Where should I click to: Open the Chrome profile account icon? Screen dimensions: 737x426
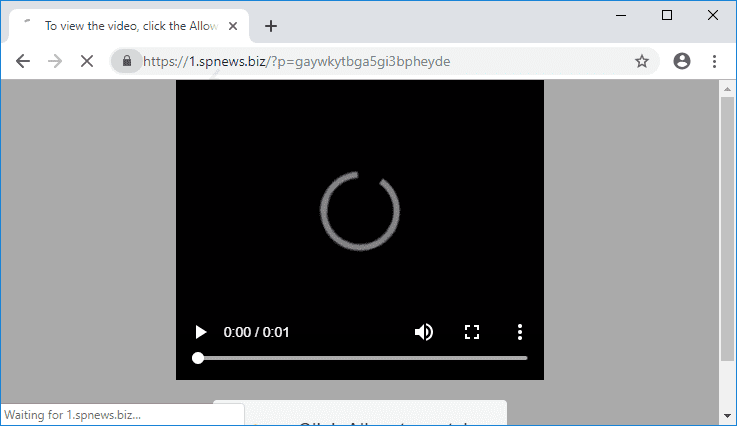(x=682, y=61)
